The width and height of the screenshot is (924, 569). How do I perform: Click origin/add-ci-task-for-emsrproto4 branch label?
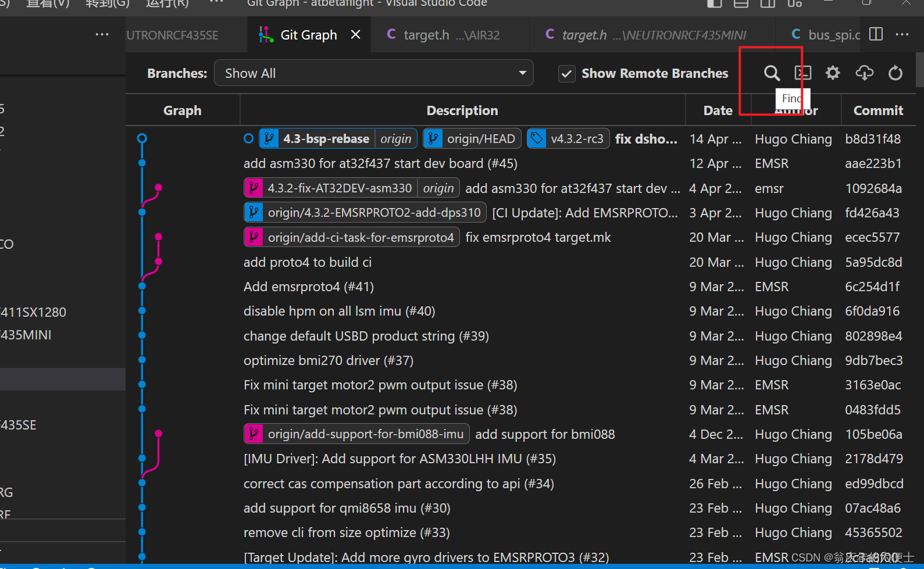tap(352, 237)
